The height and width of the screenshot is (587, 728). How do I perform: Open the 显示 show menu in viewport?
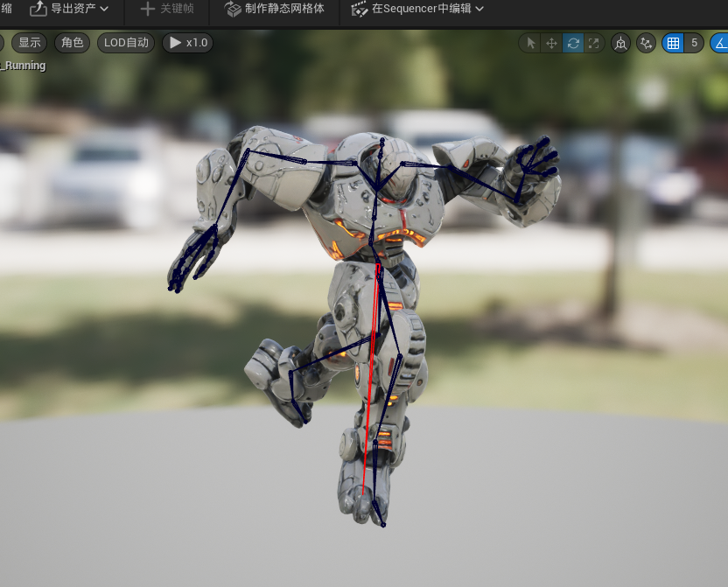point(30,43)
